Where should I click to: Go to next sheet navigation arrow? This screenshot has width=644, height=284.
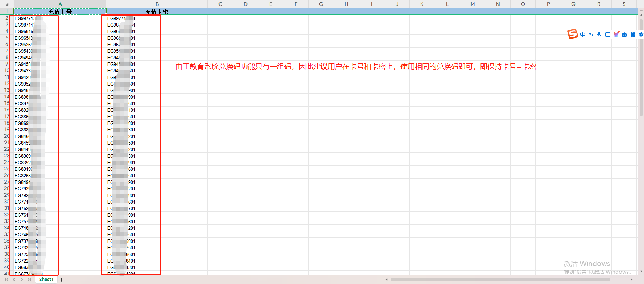tap(22, 280)
